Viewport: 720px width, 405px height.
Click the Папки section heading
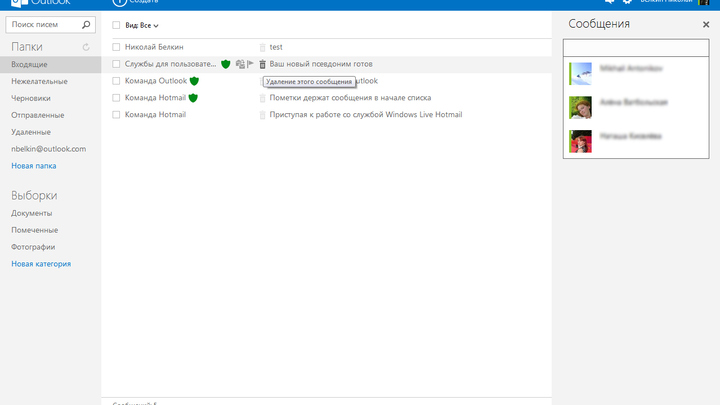click(x=27, y=47)
